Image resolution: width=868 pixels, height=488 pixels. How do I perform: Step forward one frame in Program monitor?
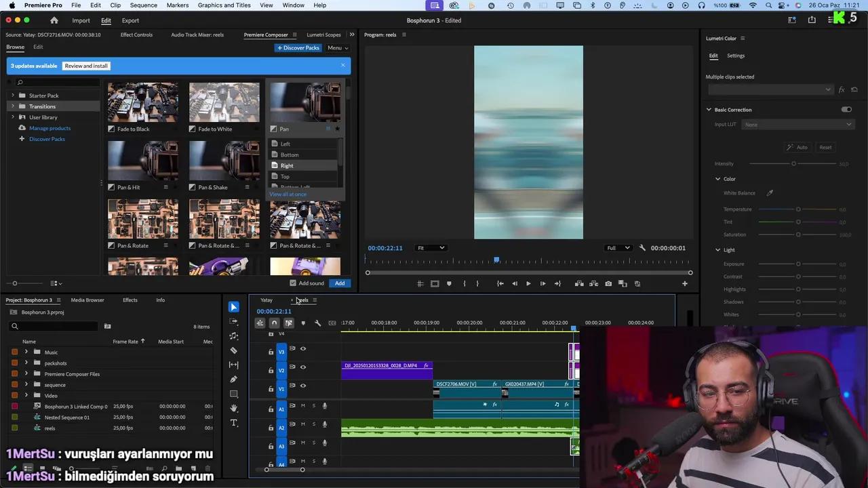(x=542, y=284)
